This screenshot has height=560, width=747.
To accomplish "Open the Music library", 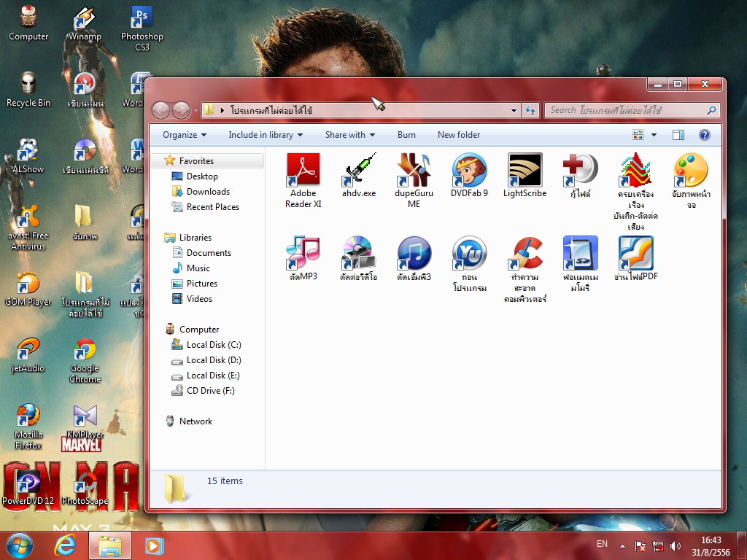I will 198,268.
